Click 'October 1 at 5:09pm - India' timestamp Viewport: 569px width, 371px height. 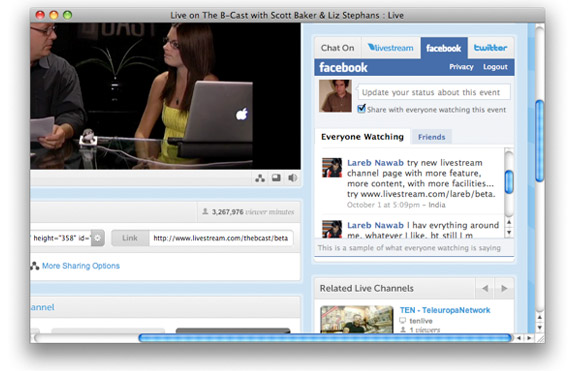[x=396, y=205]
